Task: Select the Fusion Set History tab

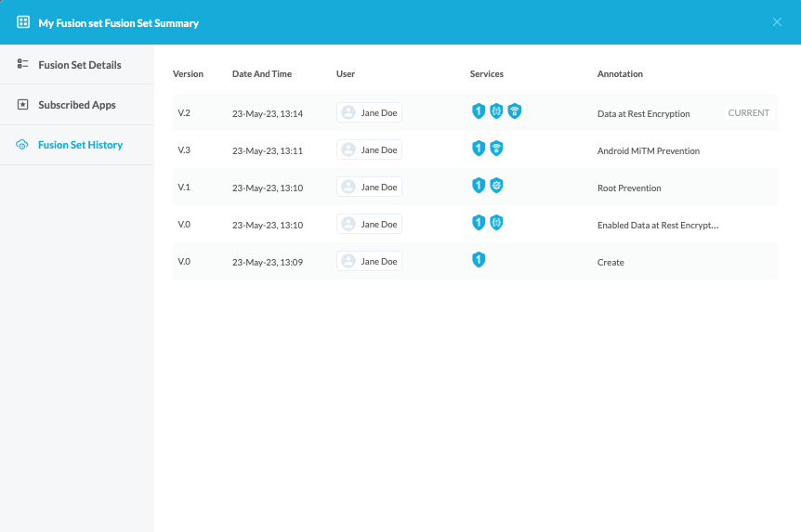Action: click(x=79, y=145)
